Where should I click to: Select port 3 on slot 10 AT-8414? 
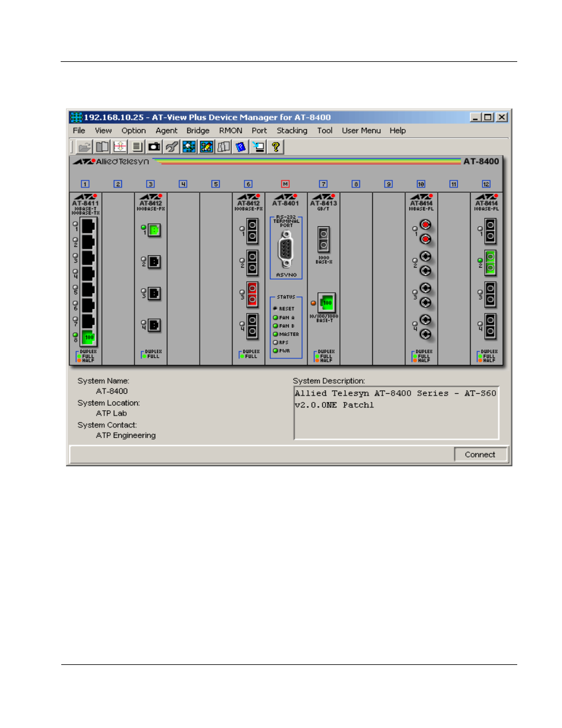(425, 295)
